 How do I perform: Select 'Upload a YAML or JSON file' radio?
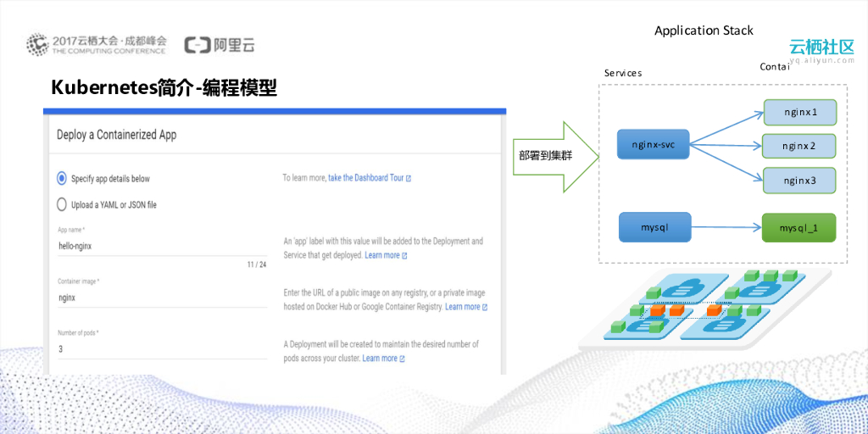(x=61, y=205)
